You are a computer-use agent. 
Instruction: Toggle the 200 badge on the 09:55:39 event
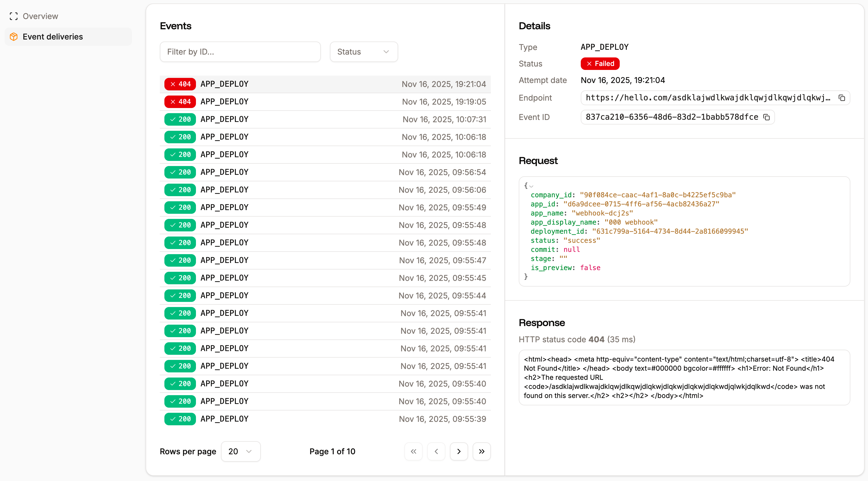point(179,419)
